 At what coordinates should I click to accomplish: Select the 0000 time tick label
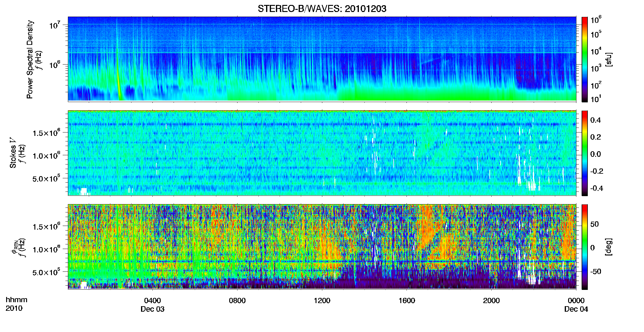click(x=576, y=300)
